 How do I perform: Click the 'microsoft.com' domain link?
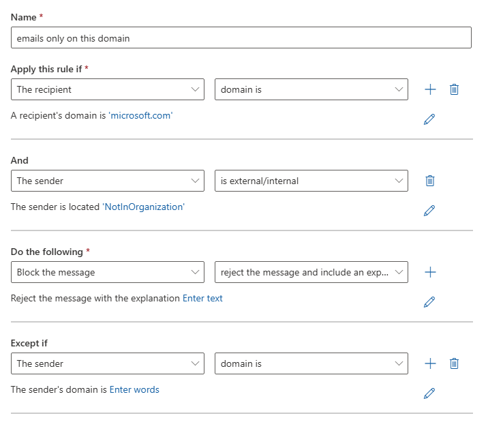(140, 115)
